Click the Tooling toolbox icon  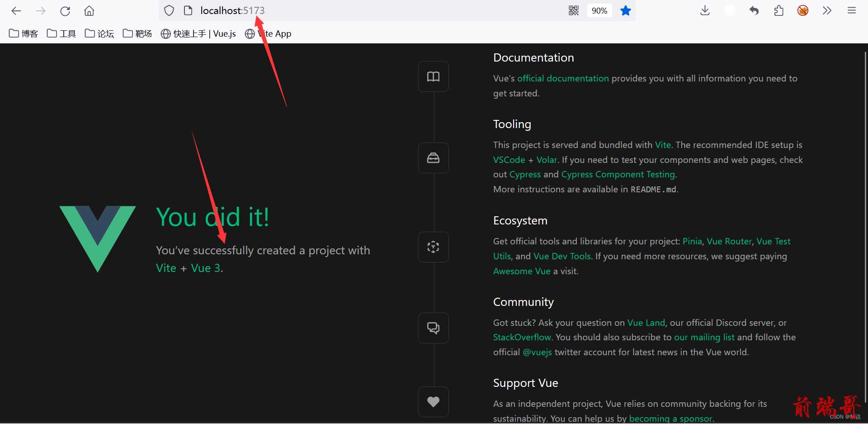click(433, 158)
